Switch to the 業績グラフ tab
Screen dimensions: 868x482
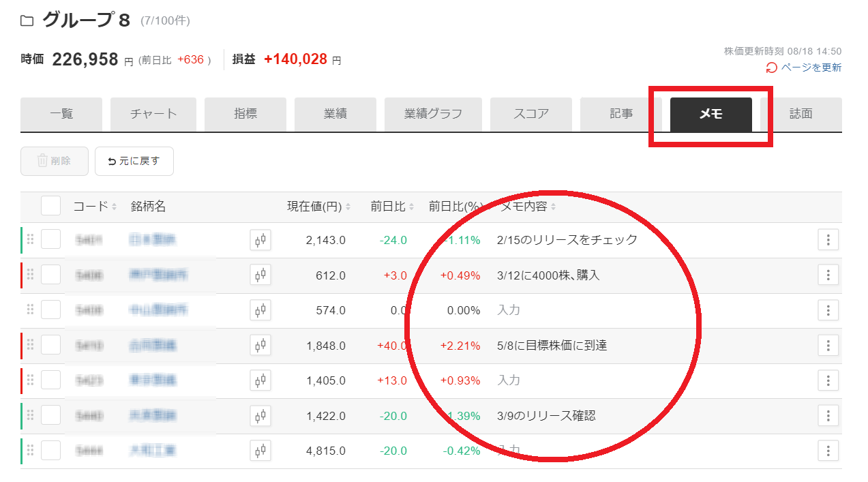click(x=433, y=115)
